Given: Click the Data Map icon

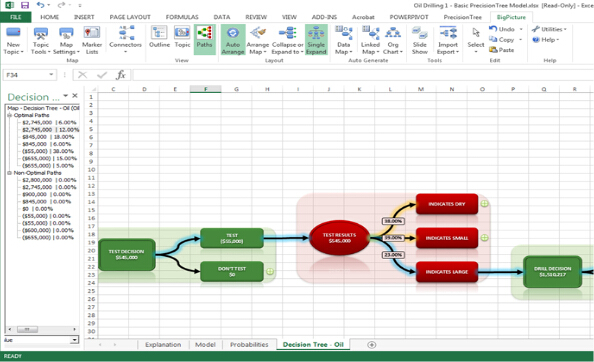Looking at the screenshot, I should coord(344,41).
